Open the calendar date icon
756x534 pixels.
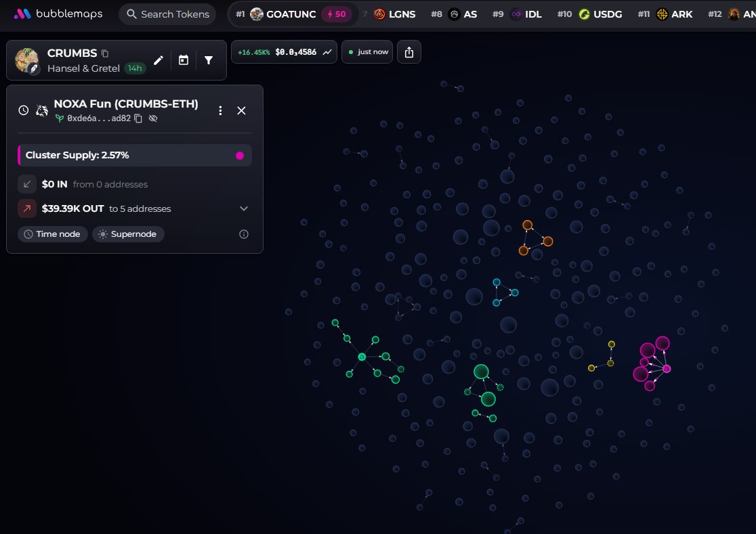pyautogui.click(x=183, y=60)
